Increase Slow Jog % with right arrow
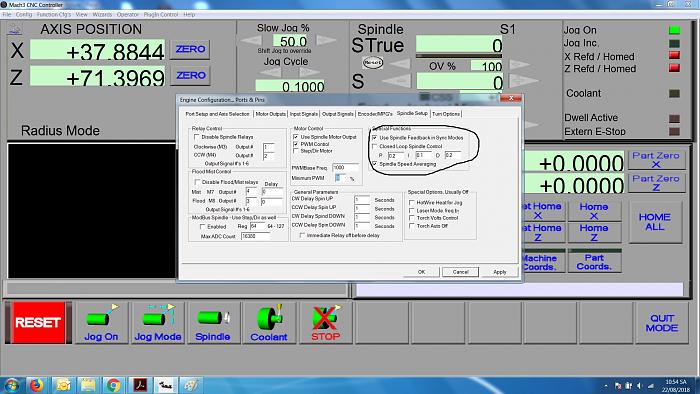This screenshot has height=394, width=700. [326, 41]
